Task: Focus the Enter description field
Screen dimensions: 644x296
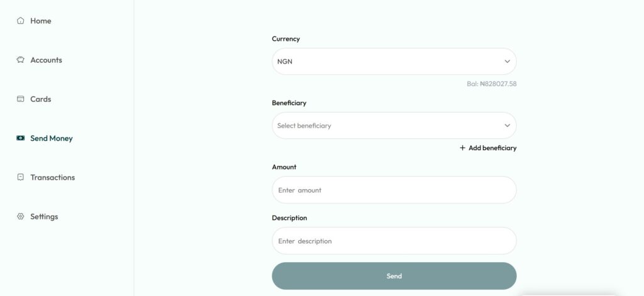Action: [x=394, y=241]
